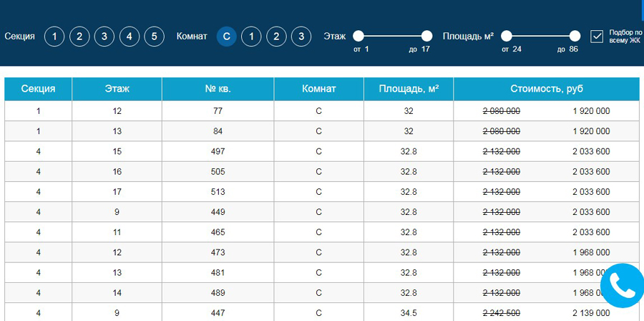Select apartment number 77 cell

(x=218, y=111)
